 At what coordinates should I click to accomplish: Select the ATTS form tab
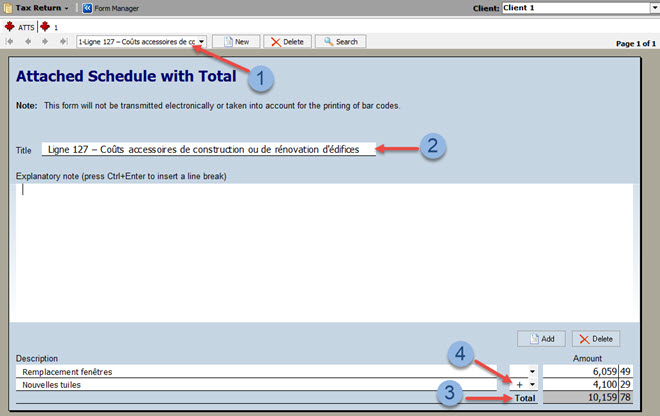pos(20,27)
